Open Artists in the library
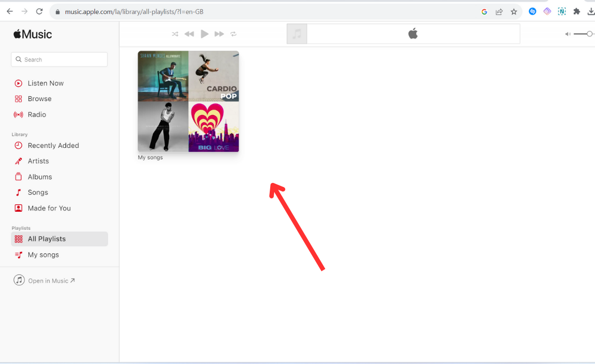This screenshot has height=364, width=595. [38, 161]
